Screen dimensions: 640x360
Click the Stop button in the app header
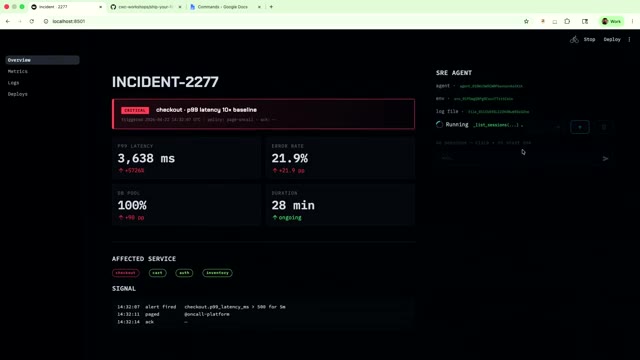click(x=589, y=40)
